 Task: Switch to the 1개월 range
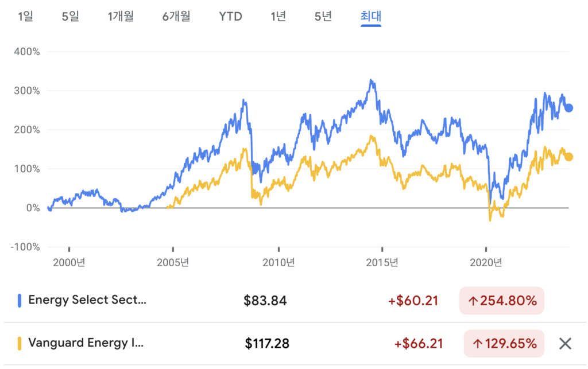pyautogui.click(x=121, y=16)
